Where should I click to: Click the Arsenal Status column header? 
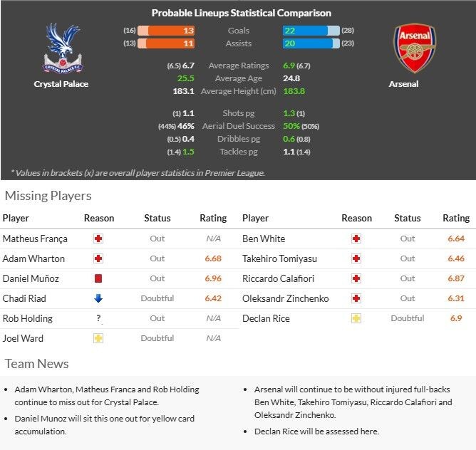(x=408, y=218)
